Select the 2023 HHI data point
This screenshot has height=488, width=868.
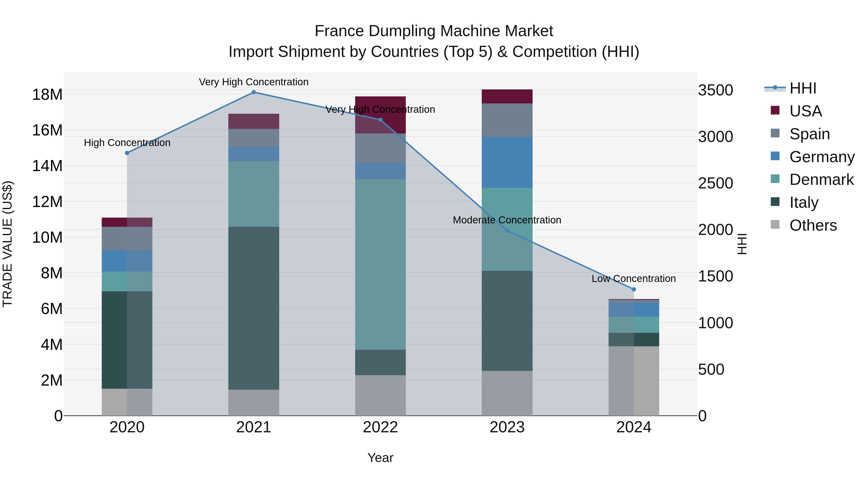pyautogui.click(x=507, y=231)
